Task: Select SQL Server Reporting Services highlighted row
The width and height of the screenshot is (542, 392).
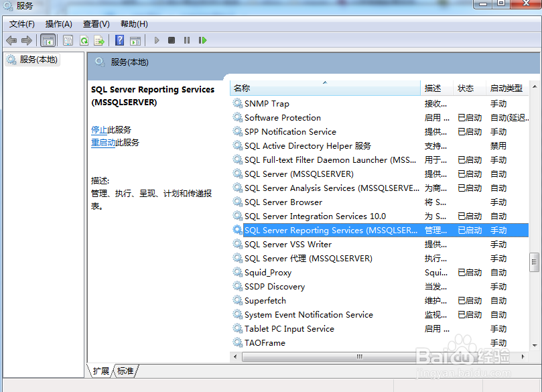Action: (380, 231)
